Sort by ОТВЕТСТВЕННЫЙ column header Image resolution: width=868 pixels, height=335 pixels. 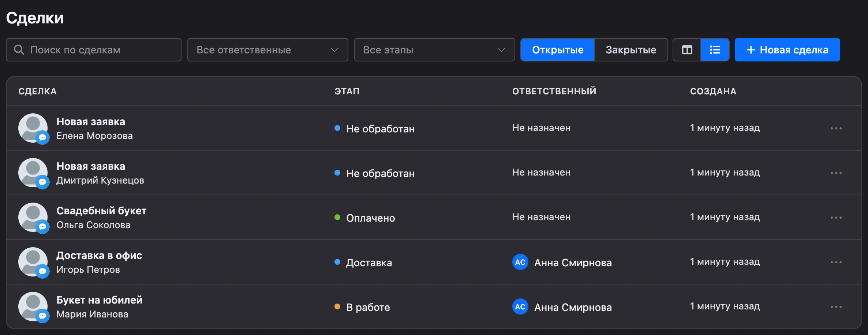(554, 91)
